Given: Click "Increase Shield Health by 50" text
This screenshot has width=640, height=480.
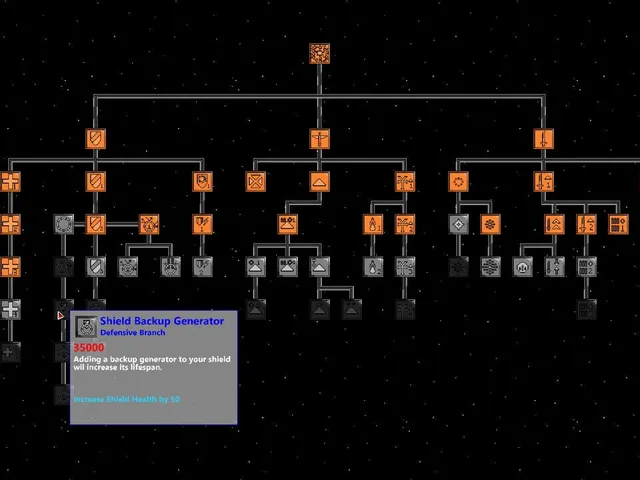Looking at the screenshot, I should [127, 399].
